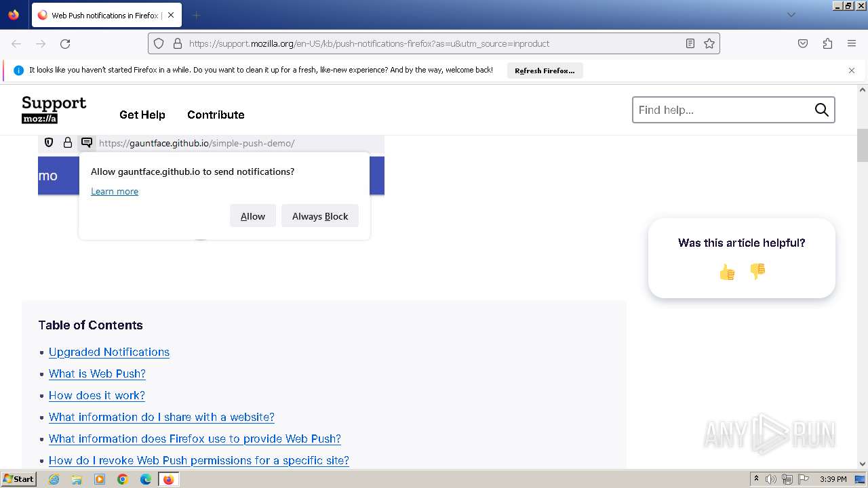
Task: Open a new tab with plus button
Action: [196, 15]
